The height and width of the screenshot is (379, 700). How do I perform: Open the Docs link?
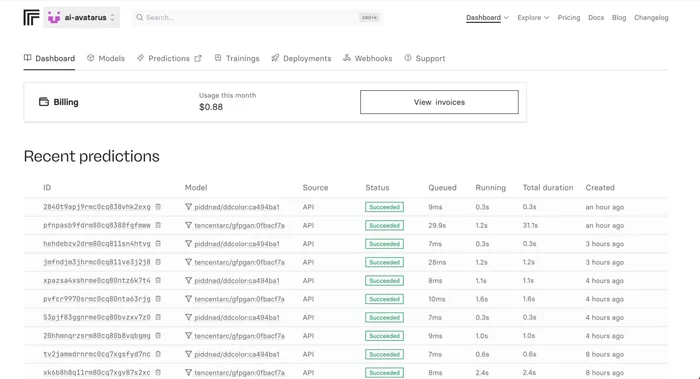point(596,17)
